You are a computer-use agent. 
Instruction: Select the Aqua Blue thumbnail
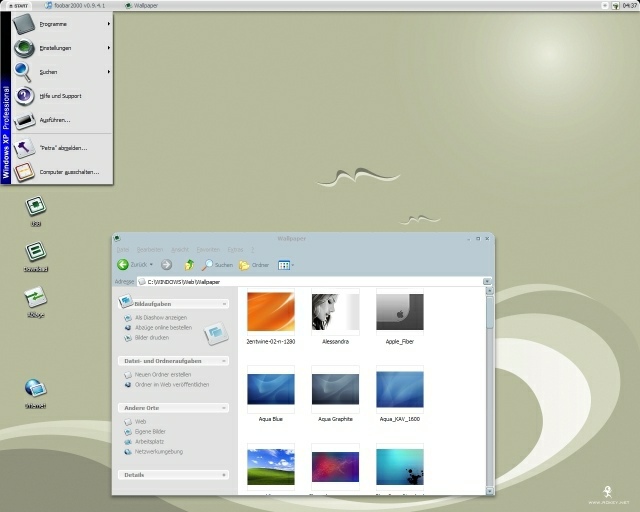[x=271, y=390]
